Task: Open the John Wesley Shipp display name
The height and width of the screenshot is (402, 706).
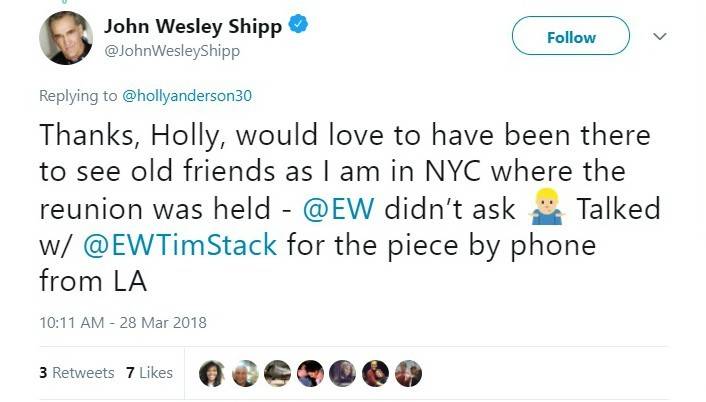Action: coord(194,25)
